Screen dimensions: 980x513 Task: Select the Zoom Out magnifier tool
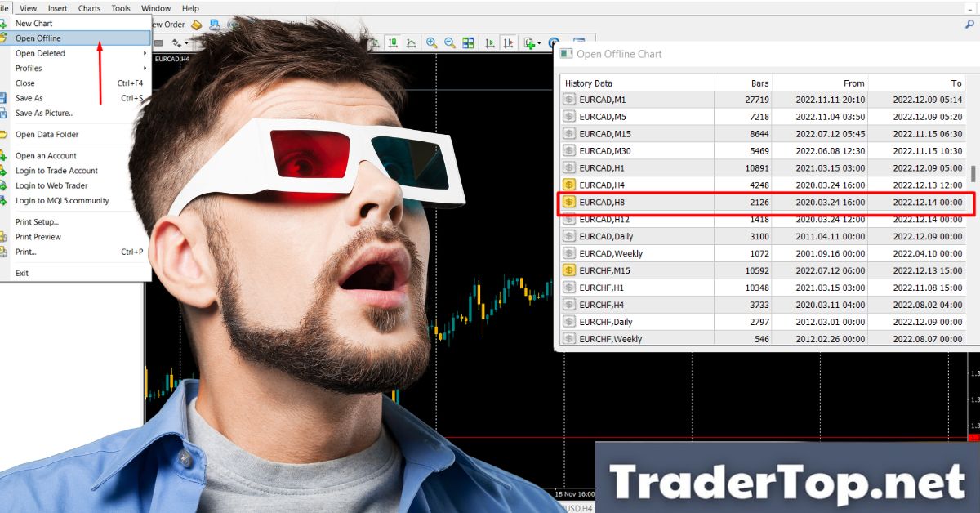(x=449, y=42)
